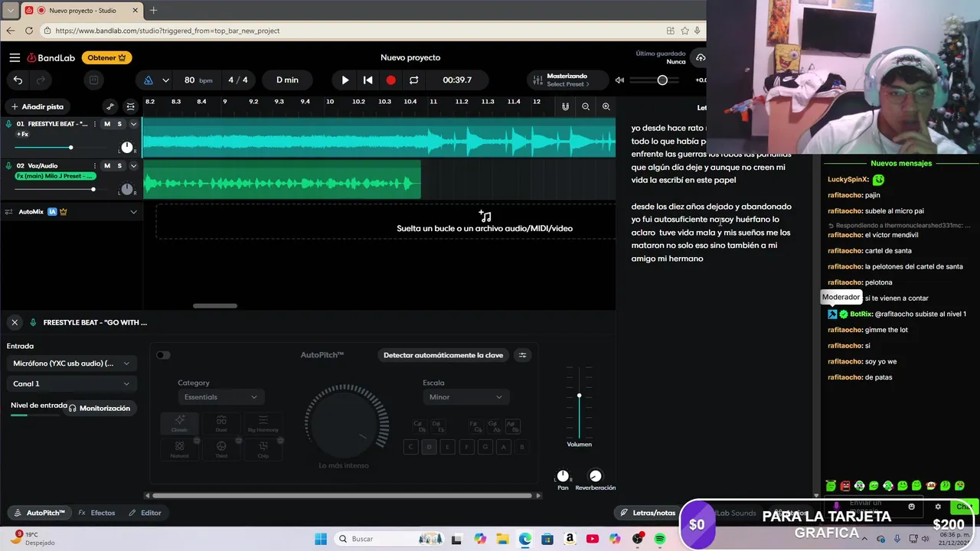Viewport: 980px width, 551px height.
Task: Open the Category Essentials dropdown
Action: [221, 397]
